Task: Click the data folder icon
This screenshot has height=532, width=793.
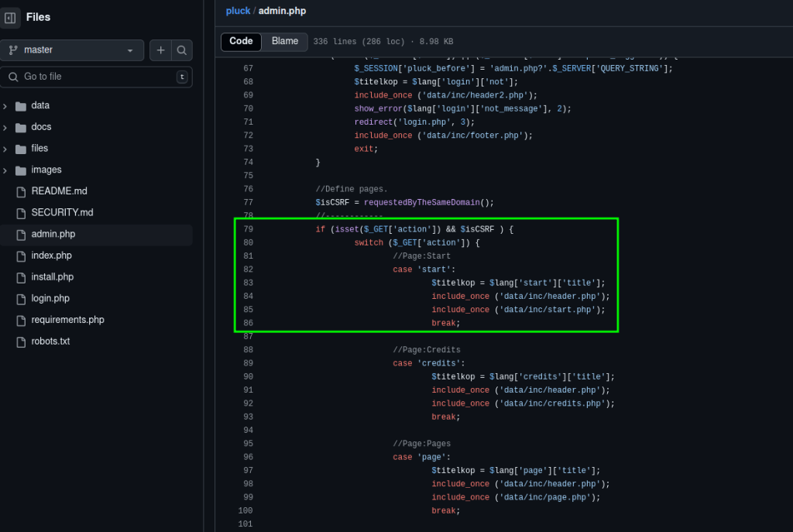Action: (20, 106)
